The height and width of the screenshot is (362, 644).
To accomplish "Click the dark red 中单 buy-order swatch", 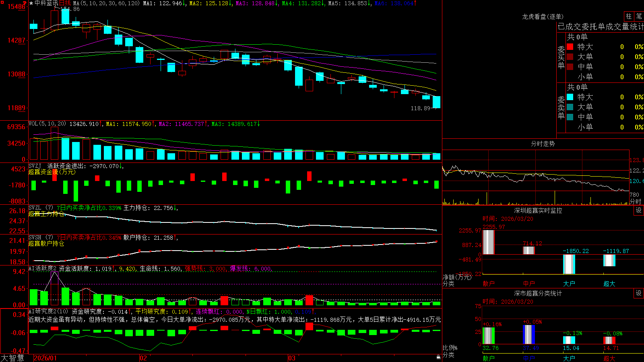I will (570, 67).
